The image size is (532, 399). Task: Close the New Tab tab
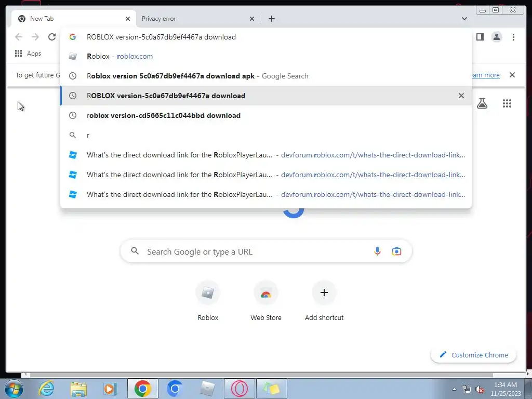tap(128, 19)
